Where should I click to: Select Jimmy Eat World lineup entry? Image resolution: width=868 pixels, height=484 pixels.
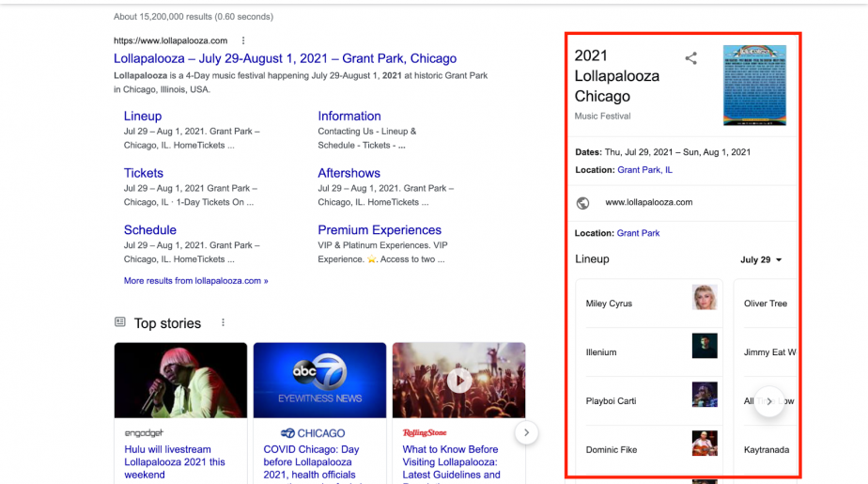point(770,352)
